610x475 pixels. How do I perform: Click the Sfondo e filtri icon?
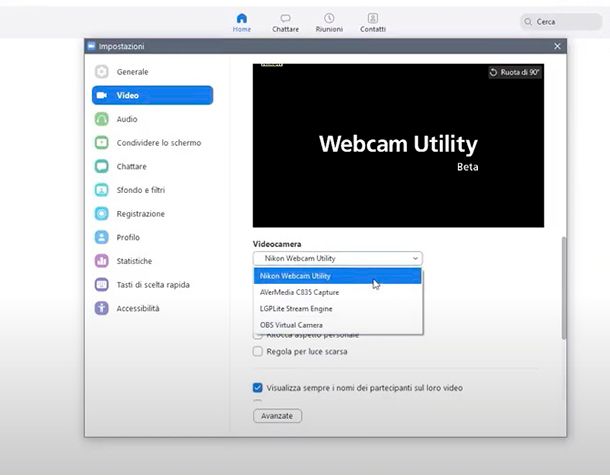coord(102,190)
